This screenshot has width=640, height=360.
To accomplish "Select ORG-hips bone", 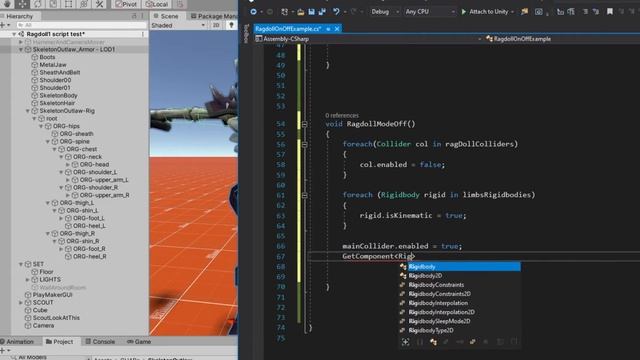I will [66, 126].
